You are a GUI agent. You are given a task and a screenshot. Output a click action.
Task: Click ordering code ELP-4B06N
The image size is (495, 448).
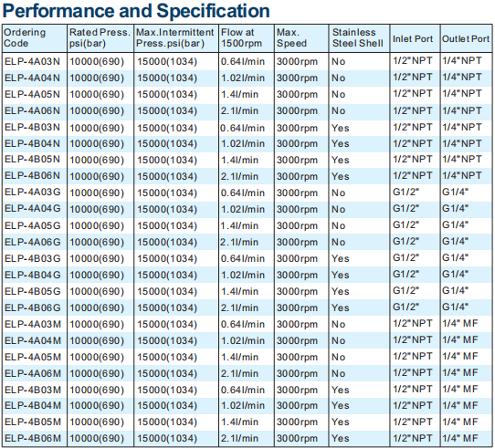pyautogui.click(x=32, y=175)
